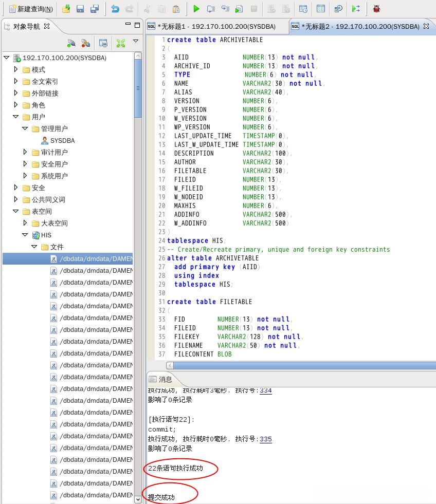The width and height of the screenshot is (436, 504).
Task: Expand the 审计用户 folder
Action: click(25, 152)
